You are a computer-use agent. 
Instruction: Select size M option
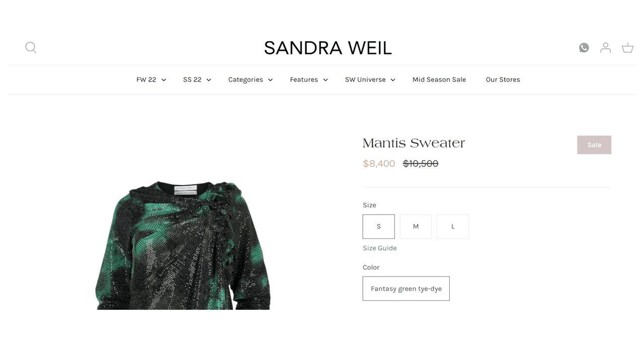(x=416, y=226)
